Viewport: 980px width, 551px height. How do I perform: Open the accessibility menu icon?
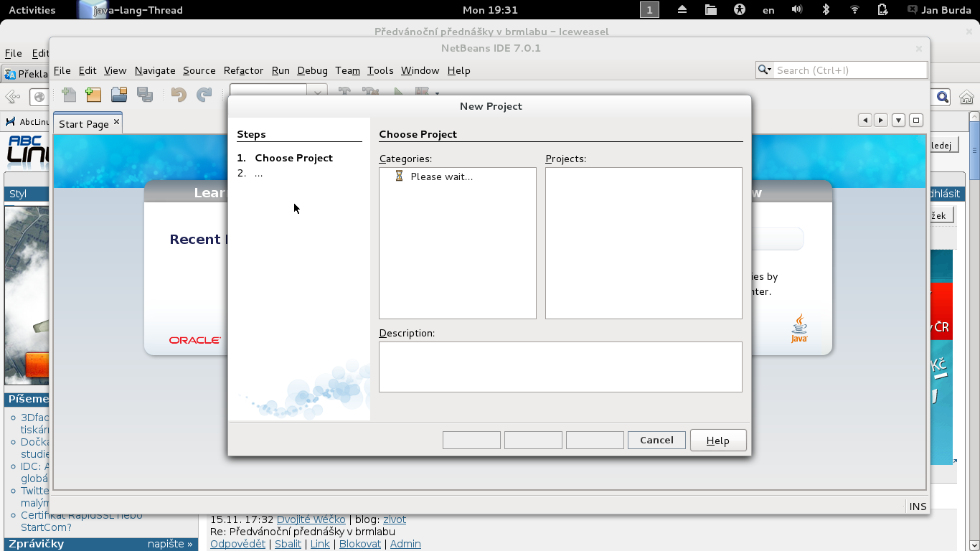[x=740, y=10]
